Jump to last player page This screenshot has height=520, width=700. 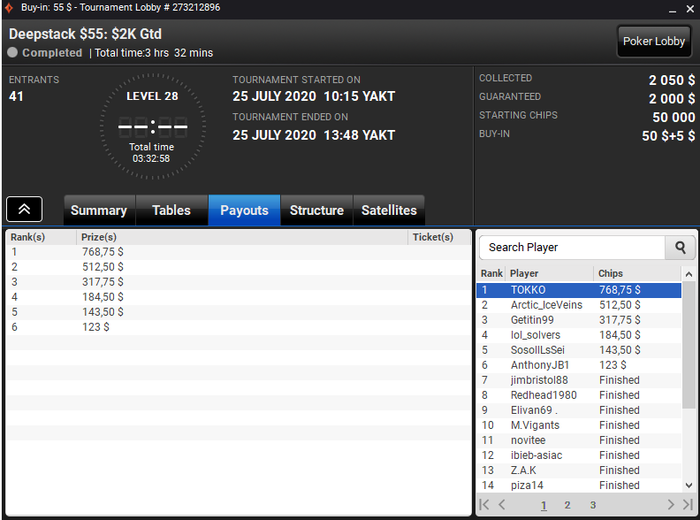click(688, 505)
